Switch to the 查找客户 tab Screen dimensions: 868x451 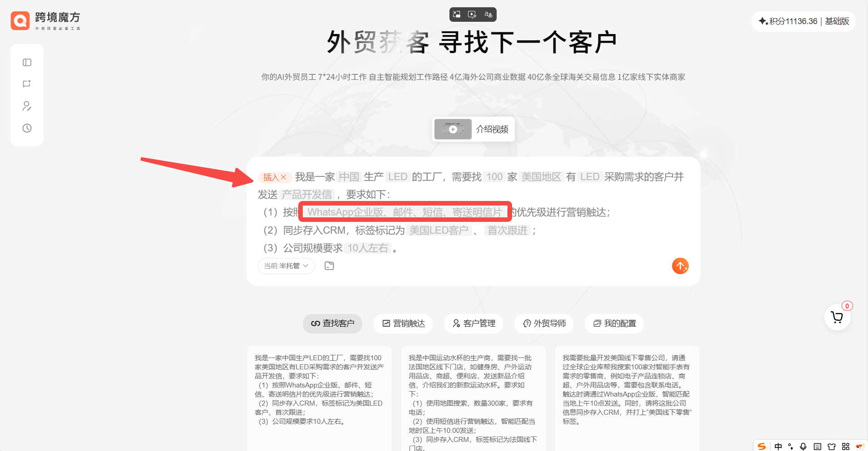tap(332, 324)
